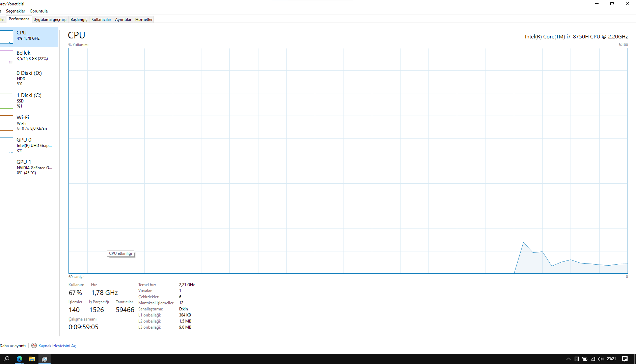The height and width of the screenshot is (364, 636).
Task: Open File Explorer from the taskbar
Action: [32, 359]
